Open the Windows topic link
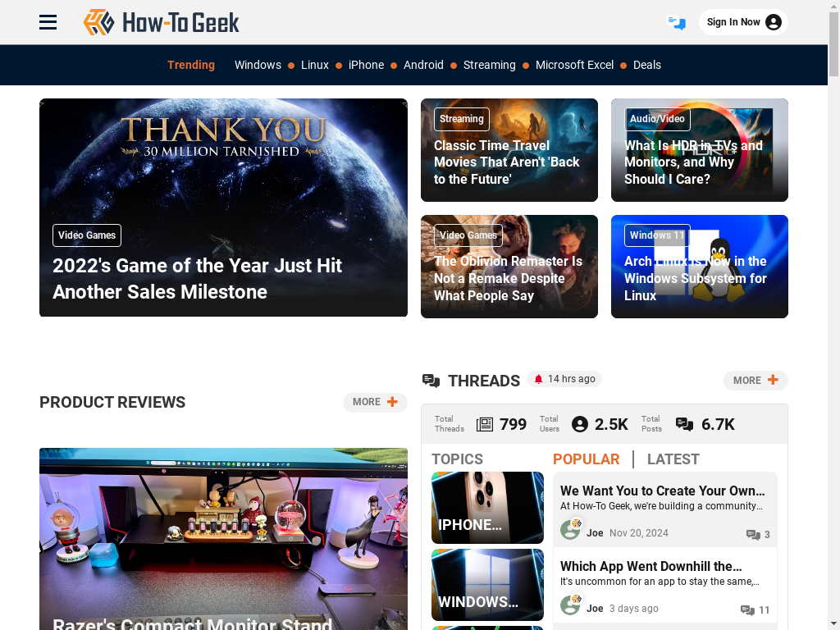 pyautogui.click(x=258, y=65)
